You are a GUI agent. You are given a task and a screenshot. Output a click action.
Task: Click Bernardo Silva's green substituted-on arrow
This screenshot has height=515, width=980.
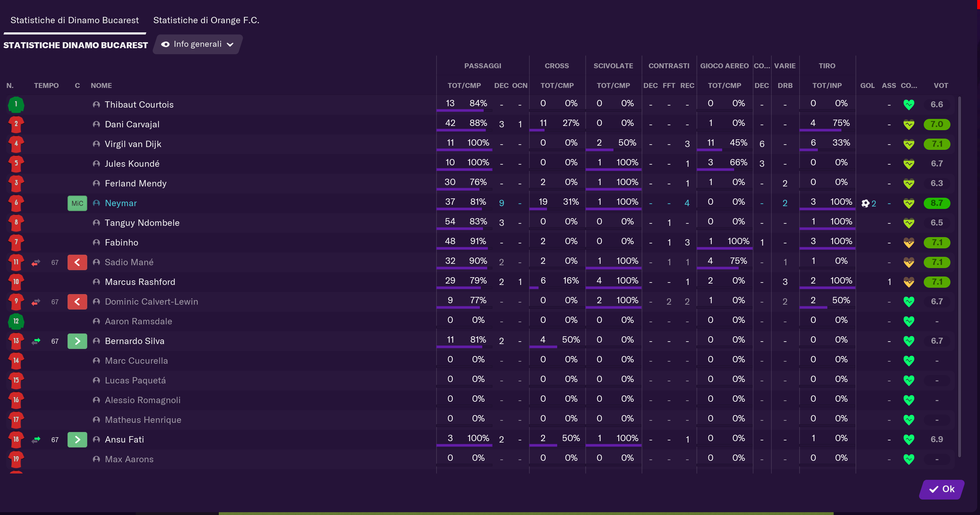pos(77,341)
